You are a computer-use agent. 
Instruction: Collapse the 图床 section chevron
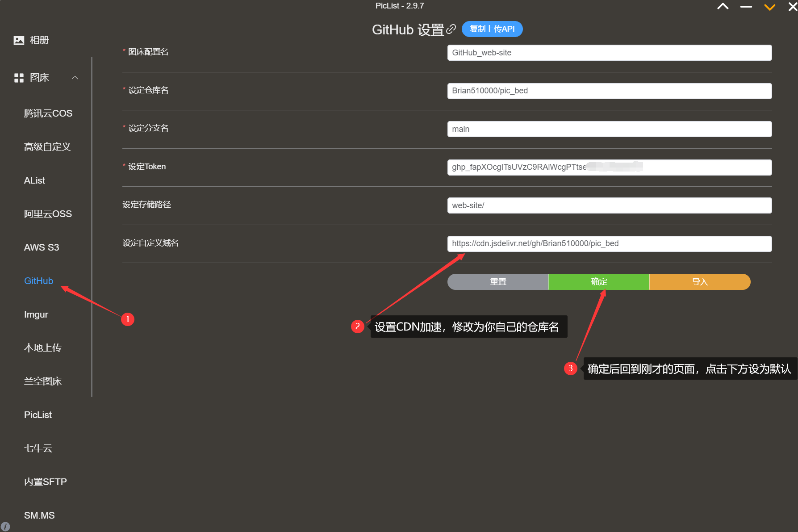[x=75, y=77]
